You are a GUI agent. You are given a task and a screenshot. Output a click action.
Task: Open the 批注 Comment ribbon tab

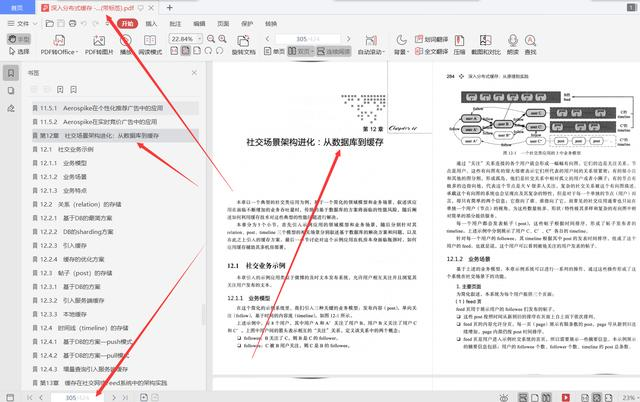click(175, 24)
